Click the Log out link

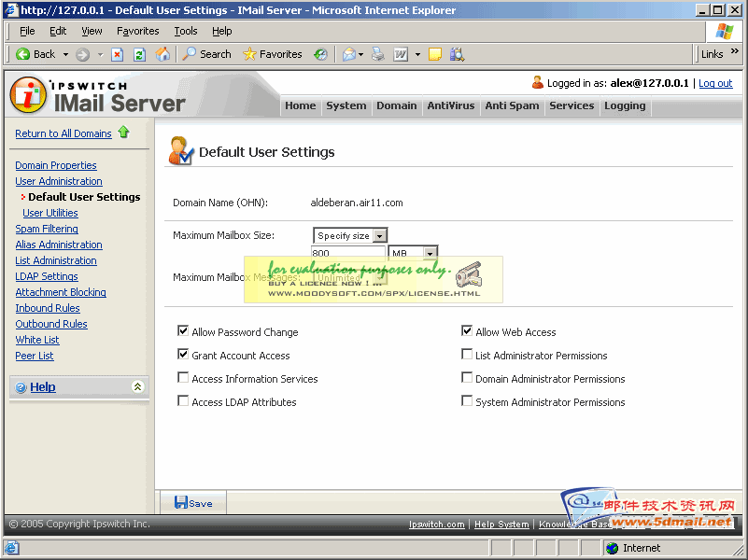(715, 83)
